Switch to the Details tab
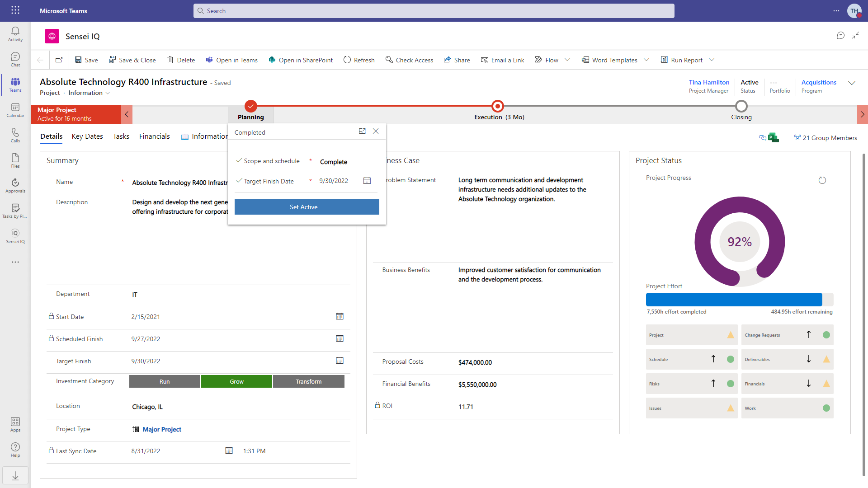The height and width of the screenshot is (488, 868). tap(51, 136)
